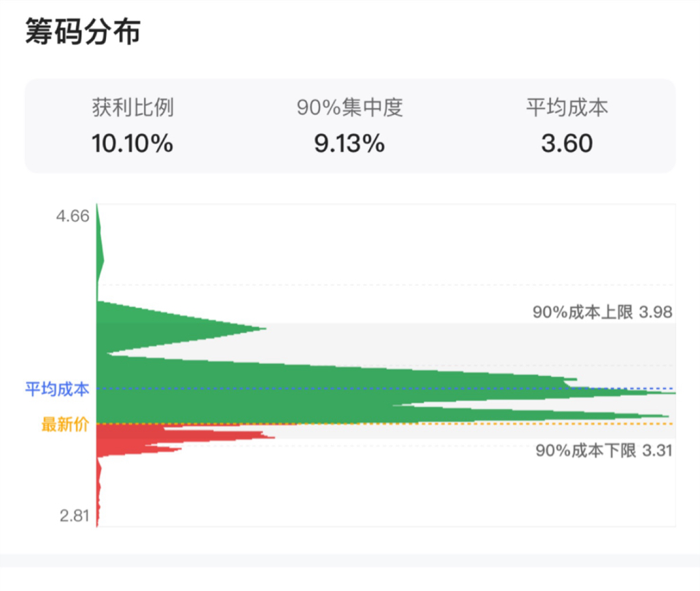Select the 平均成本 stat header
This screenshot has height=591, width=700.
click(567, 107)
